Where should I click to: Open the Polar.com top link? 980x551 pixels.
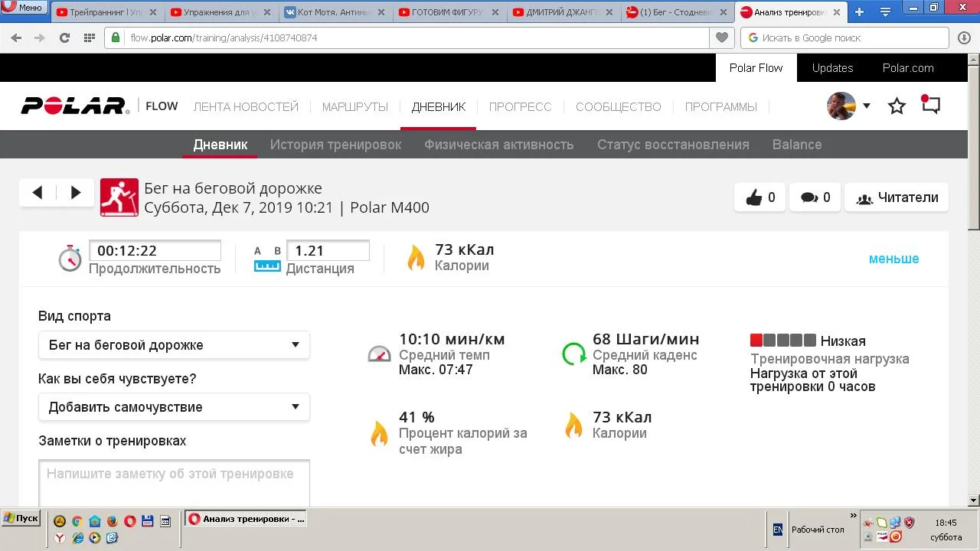908,68
